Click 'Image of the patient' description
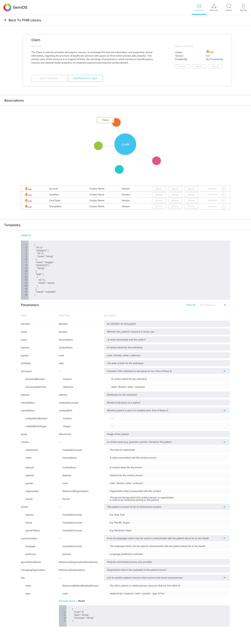The width and height of the screenshot is (251, 644). [x=167, y=434]
